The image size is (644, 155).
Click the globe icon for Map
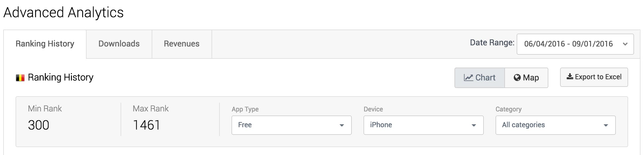tap(517, 77)
